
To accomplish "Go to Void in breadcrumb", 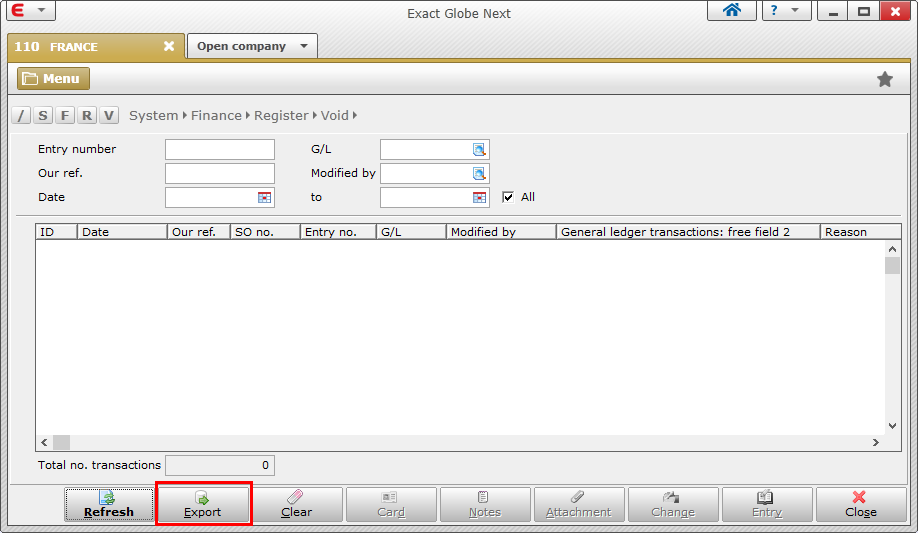I will 334,115.
